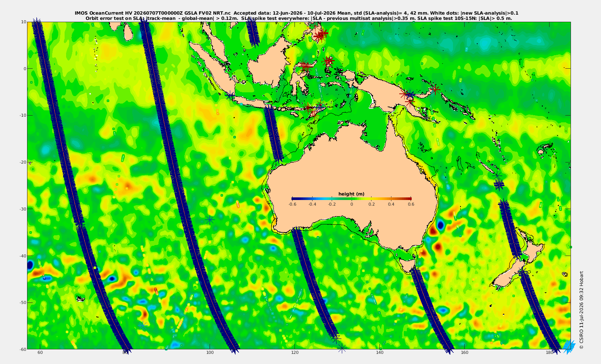Click the longitude axis label '120'
Screen dimensions: 601x364
(295, 352)
